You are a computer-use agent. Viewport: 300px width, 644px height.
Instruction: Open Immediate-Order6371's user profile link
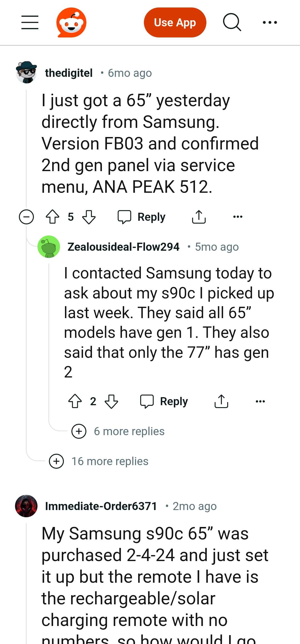coord(101,506)
